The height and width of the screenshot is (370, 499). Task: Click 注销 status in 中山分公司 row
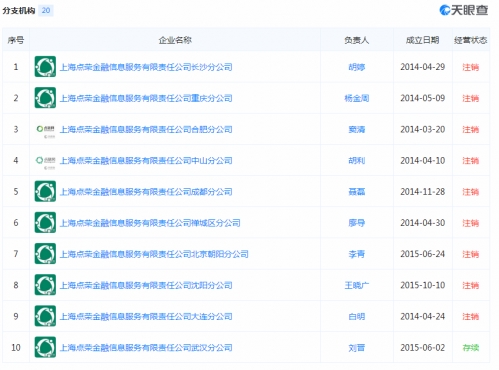pyautogui.click(x=471, y=161)
